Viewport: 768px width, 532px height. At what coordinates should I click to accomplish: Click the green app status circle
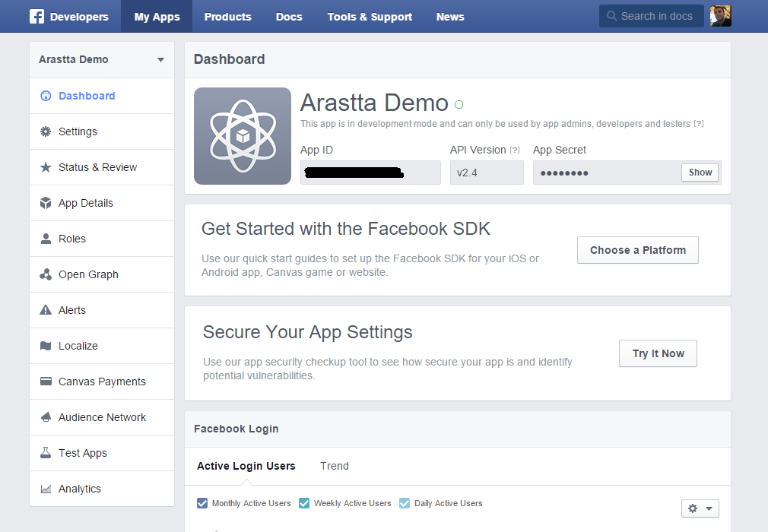click(459, 104)
